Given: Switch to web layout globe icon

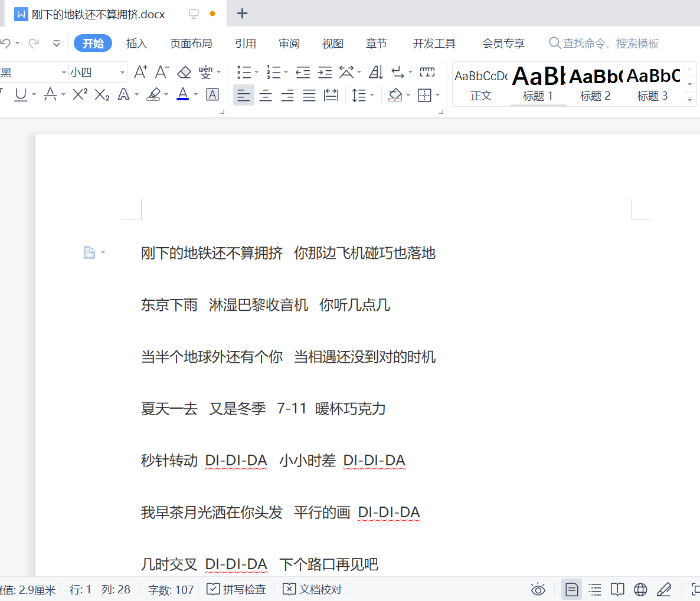Looking at the screenshot, I should point(640,589).
